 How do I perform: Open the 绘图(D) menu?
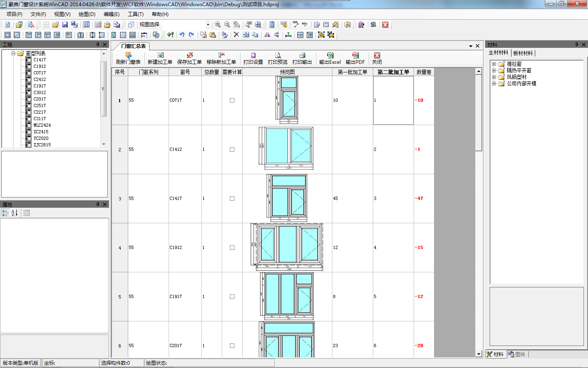[87, 14]
